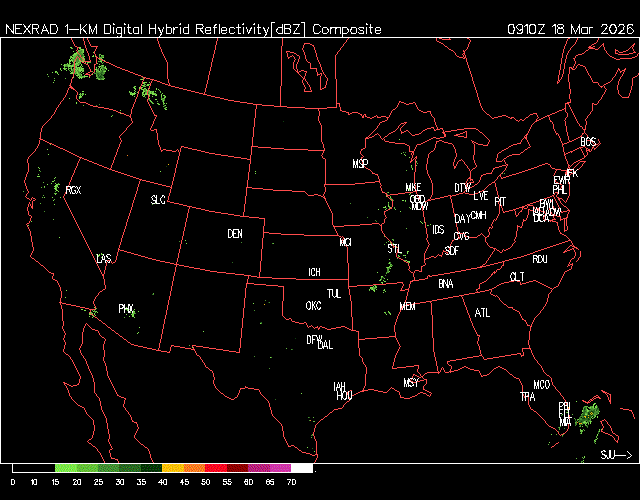Select the ATL station label

(x=483, y=313)
